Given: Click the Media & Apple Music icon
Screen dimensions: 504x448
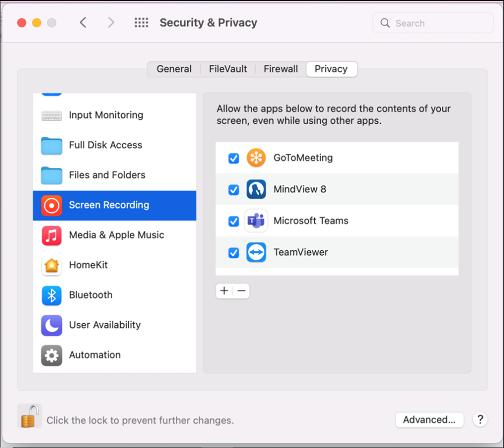Looking at the screenshot, I should (x=51, y=235).
